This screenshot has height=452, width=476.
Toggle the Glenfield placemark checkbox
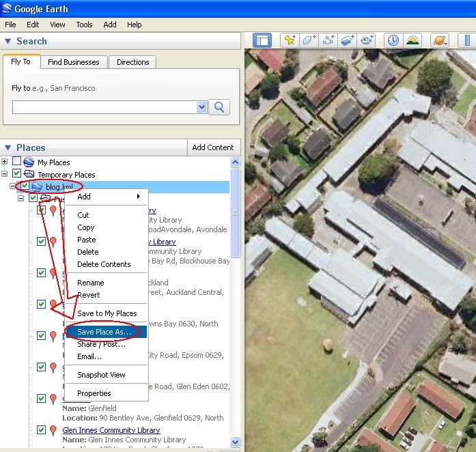(41, 398)
